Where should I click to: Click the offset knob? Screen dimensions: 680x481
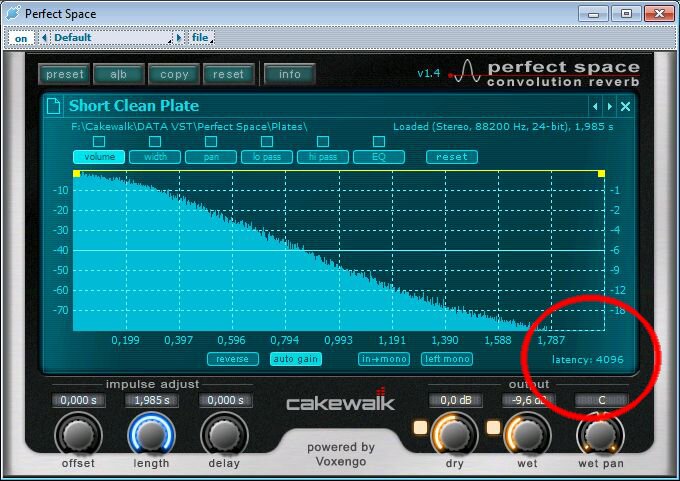[78, 435]
